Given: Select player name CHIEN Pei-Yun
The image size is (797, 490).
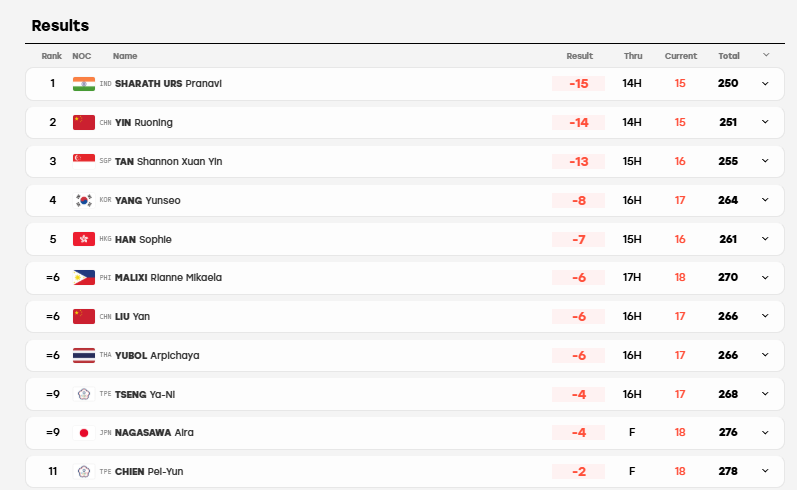Looking at the screenshot, I should click(x=149, y=472).
